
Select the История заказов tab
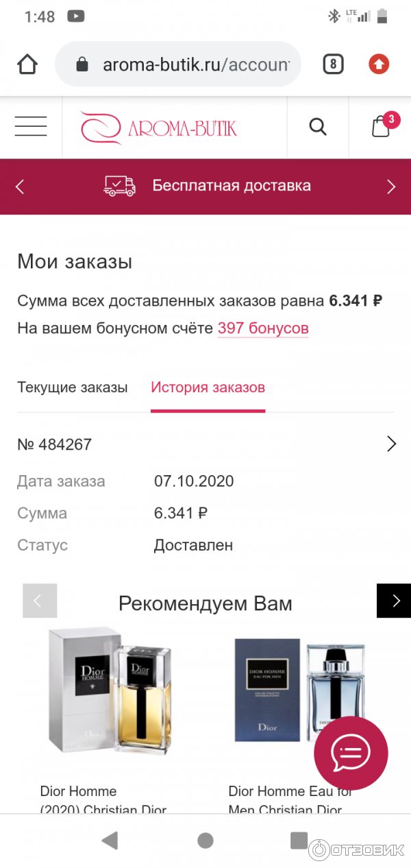click(208, 387)
